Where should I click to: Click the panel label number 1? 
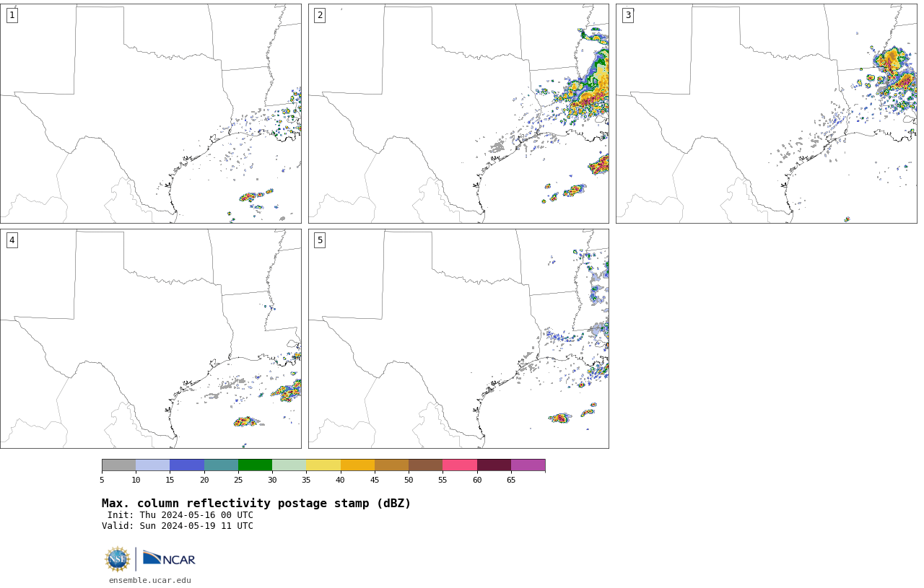point(12,15)
